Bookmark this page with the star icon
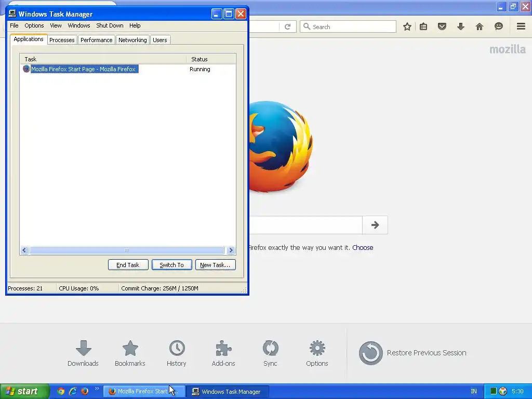Screen dimensions: 532x399 (407, 26)
